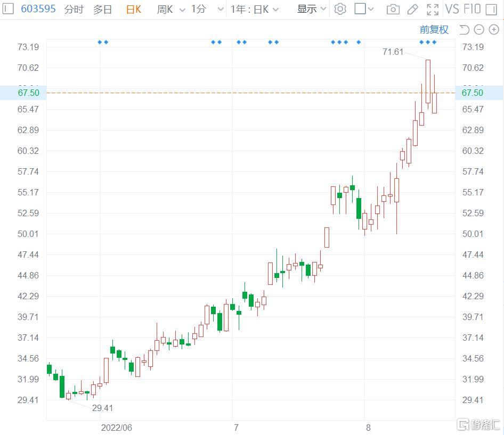Viewport: 504px width, 435px height.
Task: Take a chart snapshot with camera icon
Action: (393, 9)
